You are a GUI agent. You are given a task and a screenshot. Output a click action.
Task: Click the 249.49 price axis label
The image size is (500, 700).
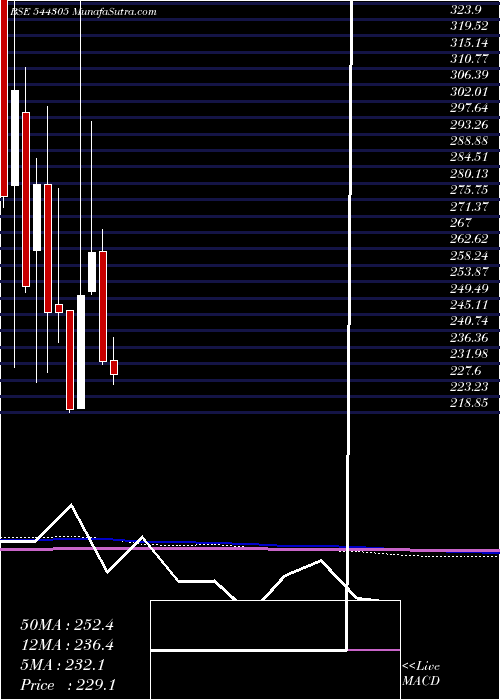pyautogui.click(x=469, y=288)
